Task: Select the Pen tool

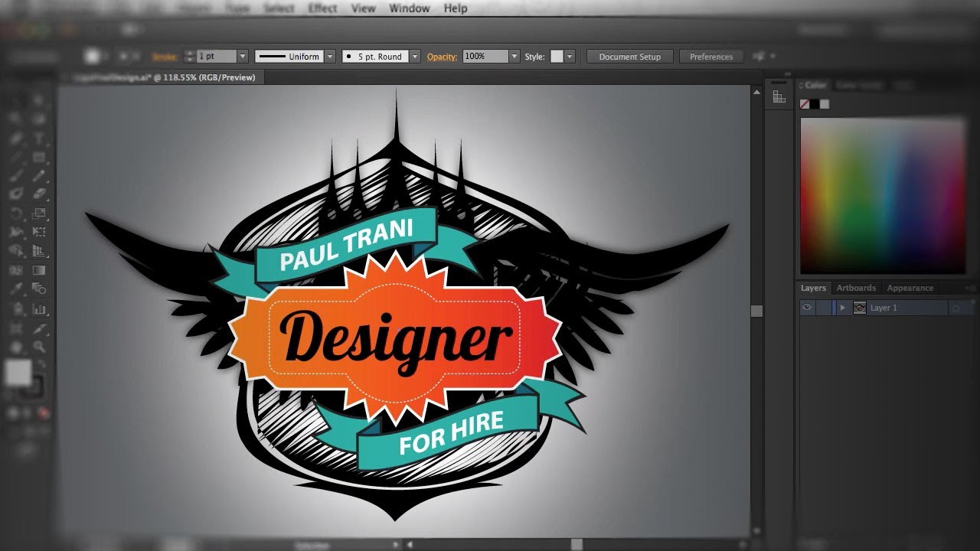Action: coord(17,139)
